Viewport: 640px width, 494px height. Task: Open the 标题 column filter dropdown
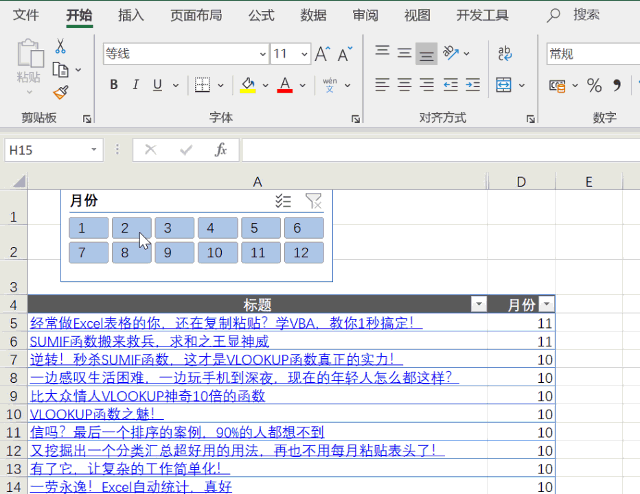click(x=479, y=304)
